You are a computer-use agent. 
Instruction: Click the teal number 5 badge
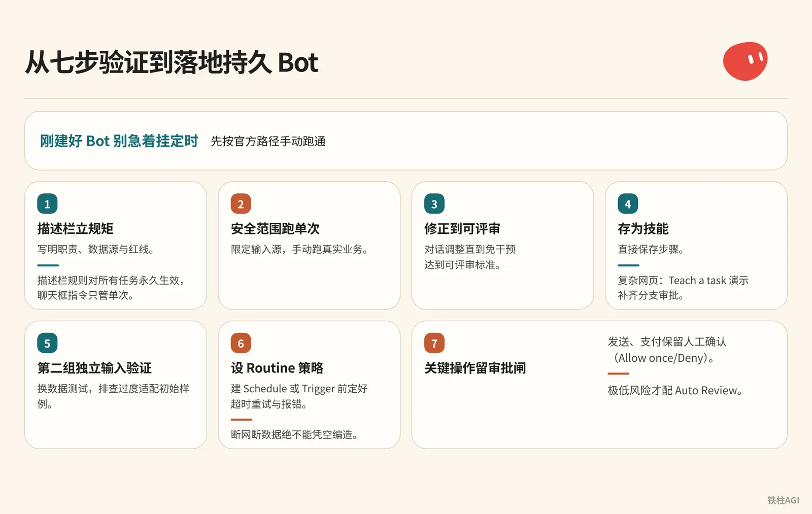click(47, 343)
